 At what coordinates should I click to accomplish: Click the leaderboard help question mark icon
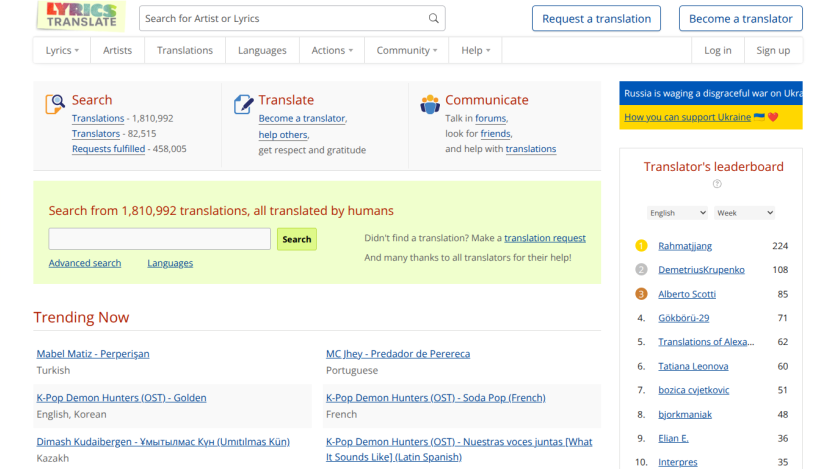point(717,184)
